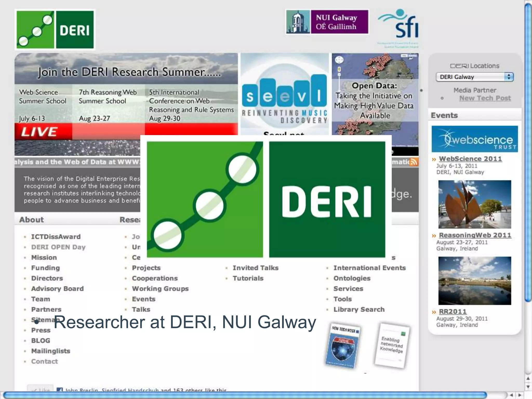532x399 pixels.
Task: Open the Ontologies page
Action: (352, 278)
